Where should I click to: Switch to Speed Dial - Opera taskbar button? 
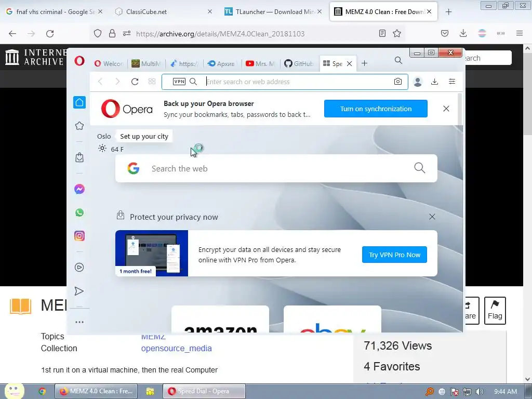click(x=204, y=391)
